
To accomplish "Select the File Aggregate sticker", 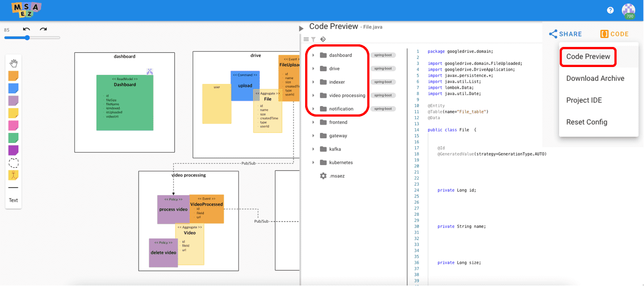I will [x=268, y=111].
